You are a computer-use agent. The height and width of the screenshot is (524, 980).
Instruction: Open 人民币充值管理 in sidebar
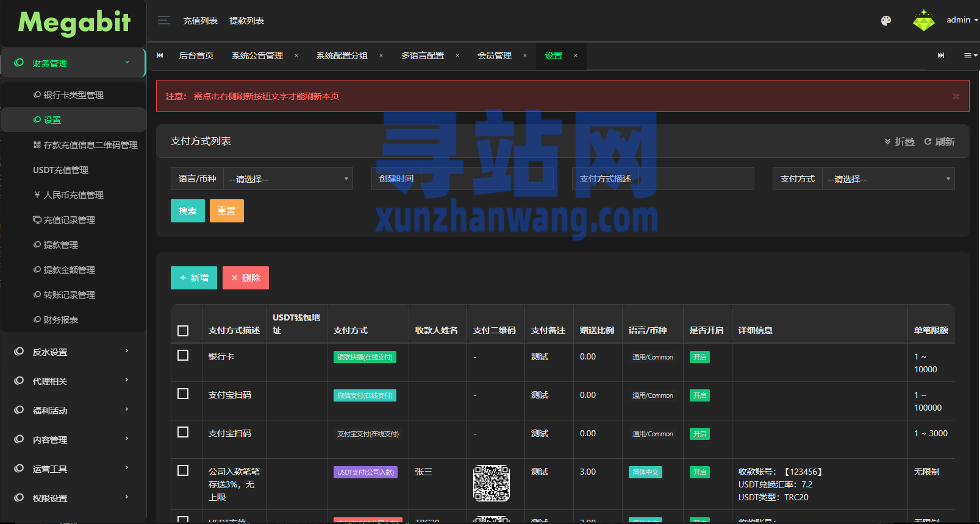pyautogui.click(x=73, y=195)
